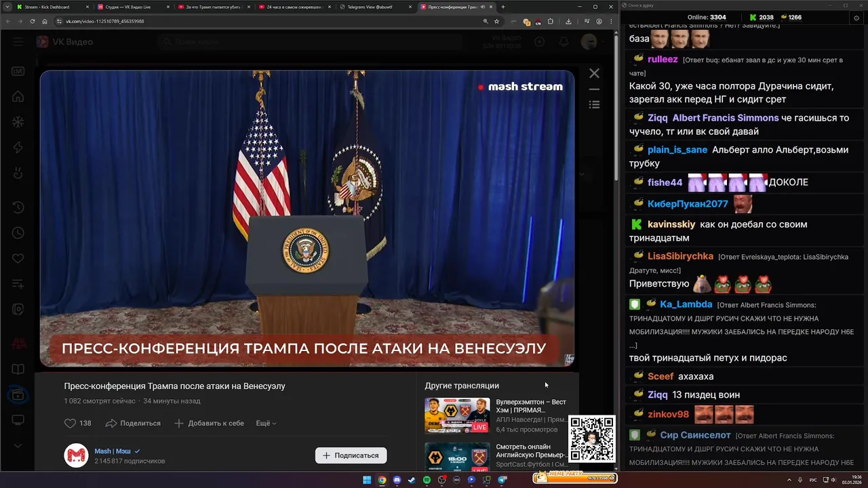Viewport: 868px width, 488px height.
Task: Click the VK Video search field
Action: point(312,42)
